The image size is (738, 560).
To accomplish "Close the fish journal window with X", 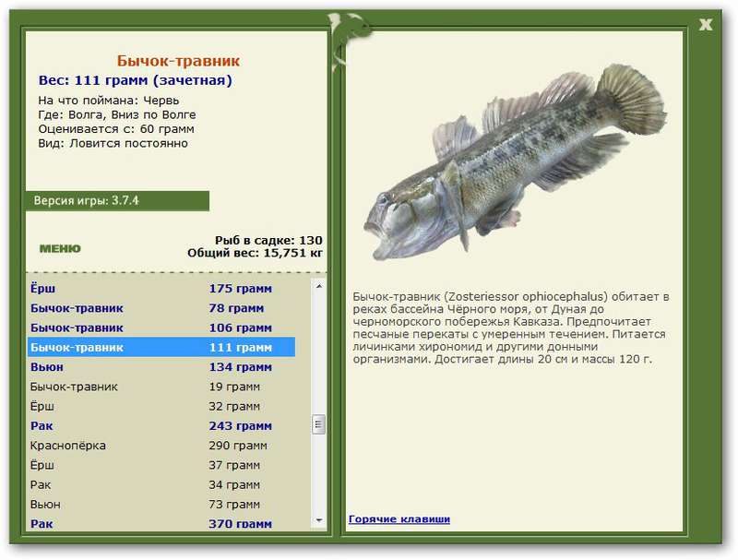I will point(705,24).
